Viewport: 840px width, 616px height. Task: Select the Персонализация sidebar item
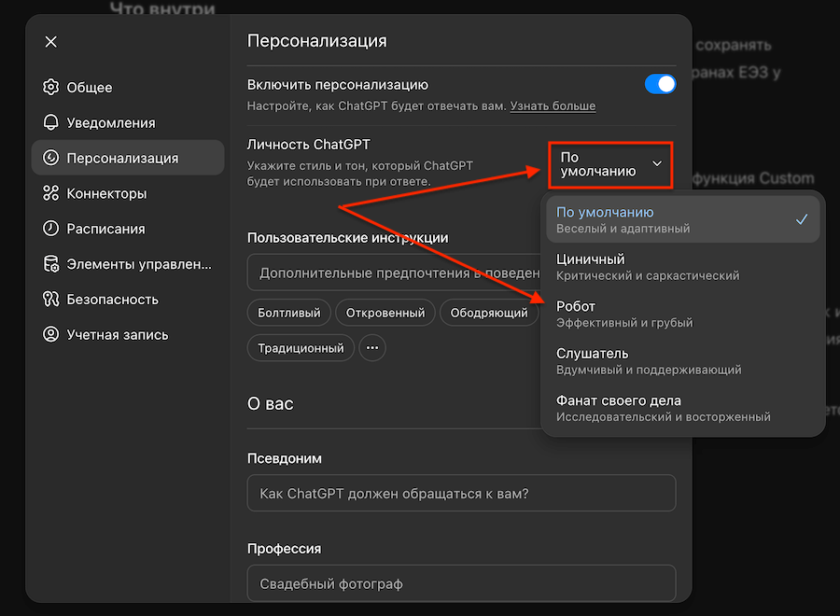point(128,158)
